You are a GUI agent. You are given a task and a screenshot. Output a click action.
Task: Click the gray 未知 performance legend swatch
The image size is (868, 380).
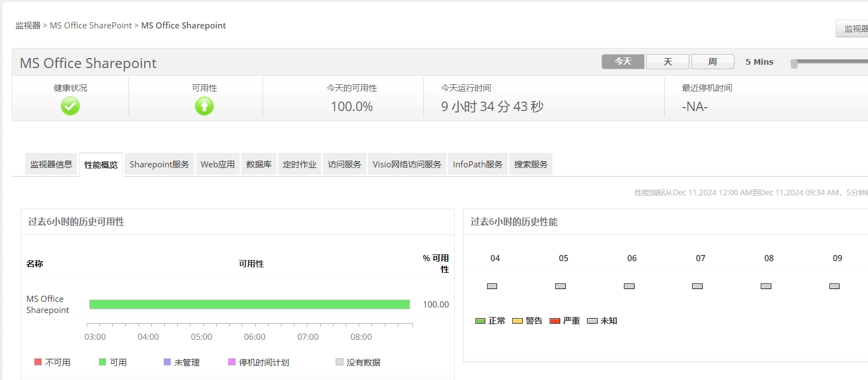pos(592,321)
